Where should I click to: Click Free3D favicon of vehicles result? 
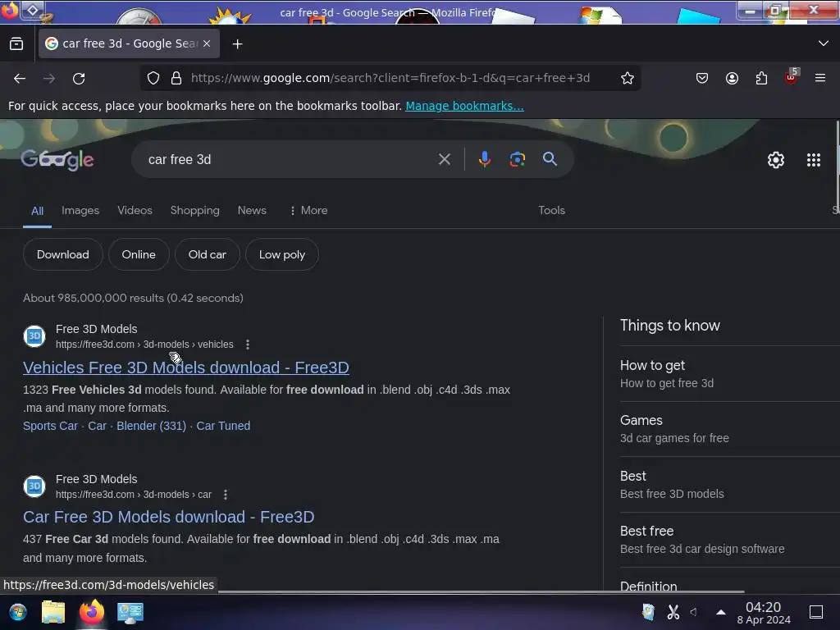[x=34, y=336]
